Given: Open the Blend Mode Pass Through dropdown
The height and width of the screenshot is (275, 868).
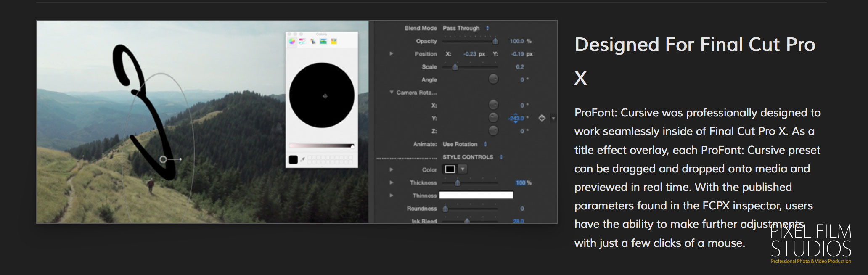Looking at the screenshot, I should click(x=466, y=28).
